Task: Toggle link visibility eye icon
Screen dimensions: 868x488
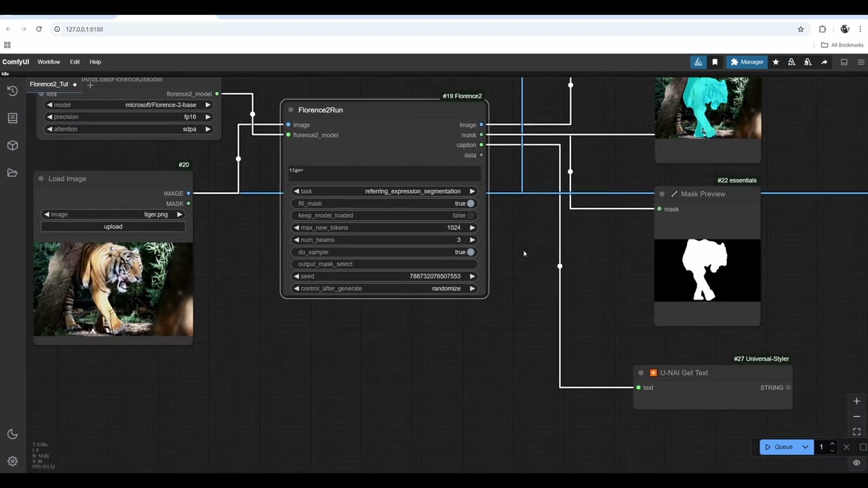Action: [856, 463]
